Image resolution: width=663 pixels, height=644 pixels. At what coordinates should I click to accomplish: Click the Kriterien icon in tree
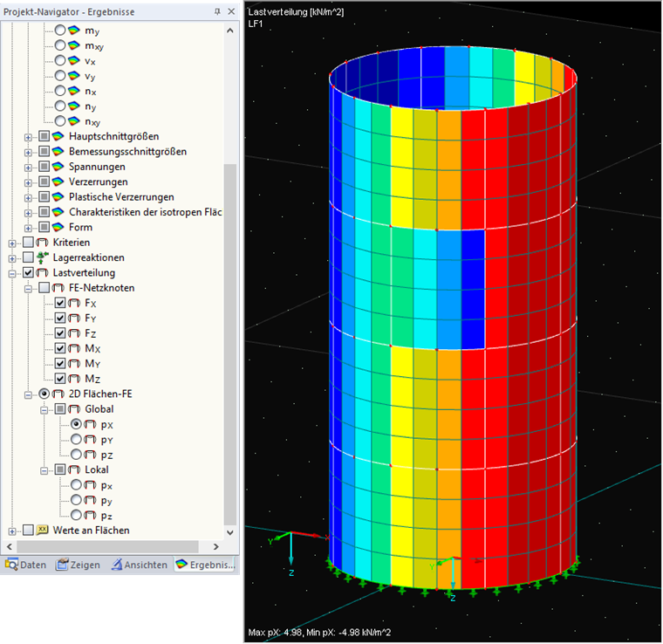click(x=44, y=242)
